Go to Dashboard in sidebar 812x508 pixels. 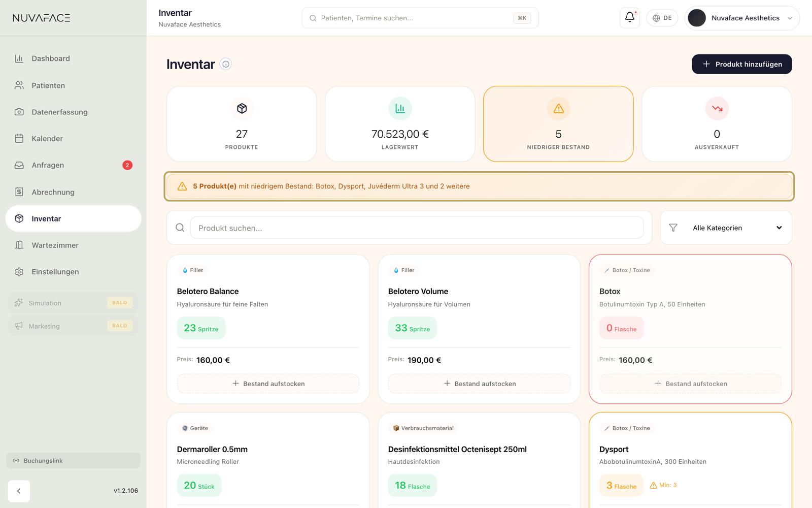73,58
